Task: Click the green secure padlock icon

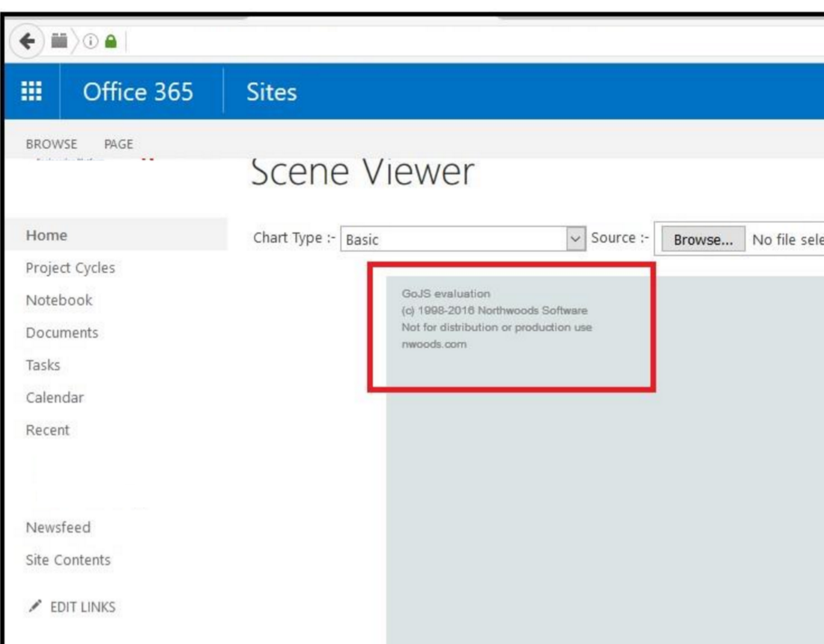Action: pyautogui.click(x=111, y=41)
